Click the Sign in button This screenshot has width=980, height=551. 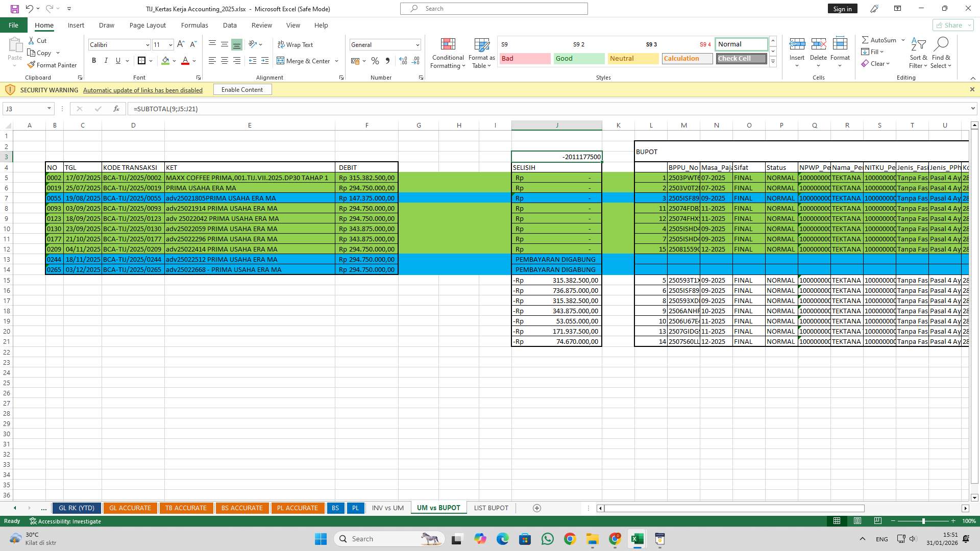(x=842, y=8)
